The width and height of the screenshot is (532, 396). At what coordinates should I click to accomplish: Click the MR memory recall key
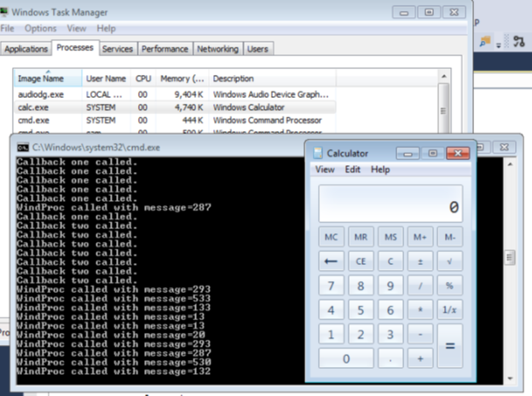pos(361,237)
